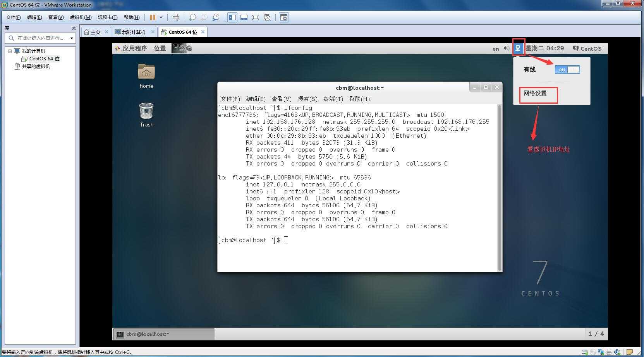Open the Trash desktop icon
Image resolution: width=644 pixels, height=357 pixels.
pos(146,115)
